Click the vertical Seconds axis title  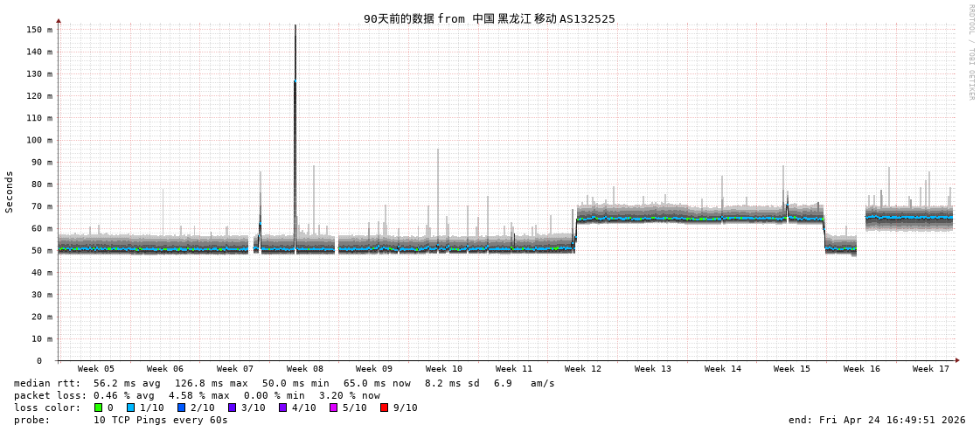click(10, 192)
